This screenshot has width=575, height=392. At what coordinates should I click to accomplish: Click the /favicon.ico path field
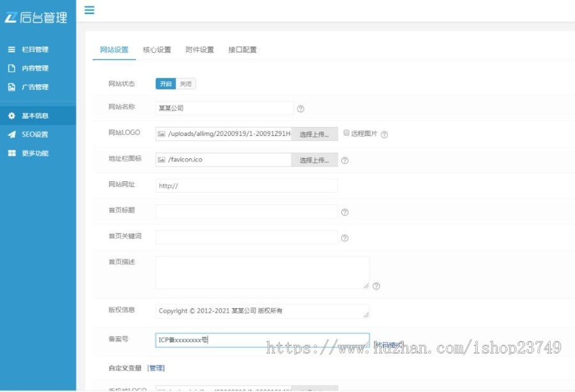point(224,160)
